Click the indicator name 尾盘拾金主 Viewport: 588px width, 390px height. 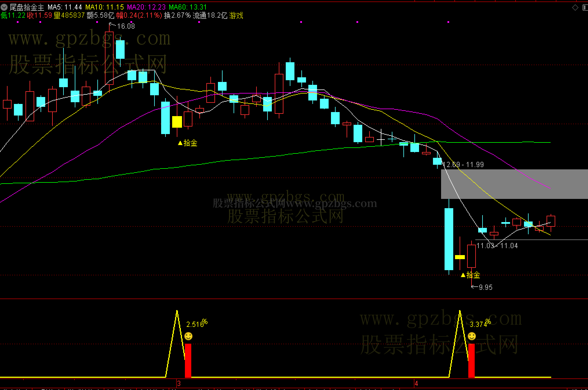pos(27,7)
